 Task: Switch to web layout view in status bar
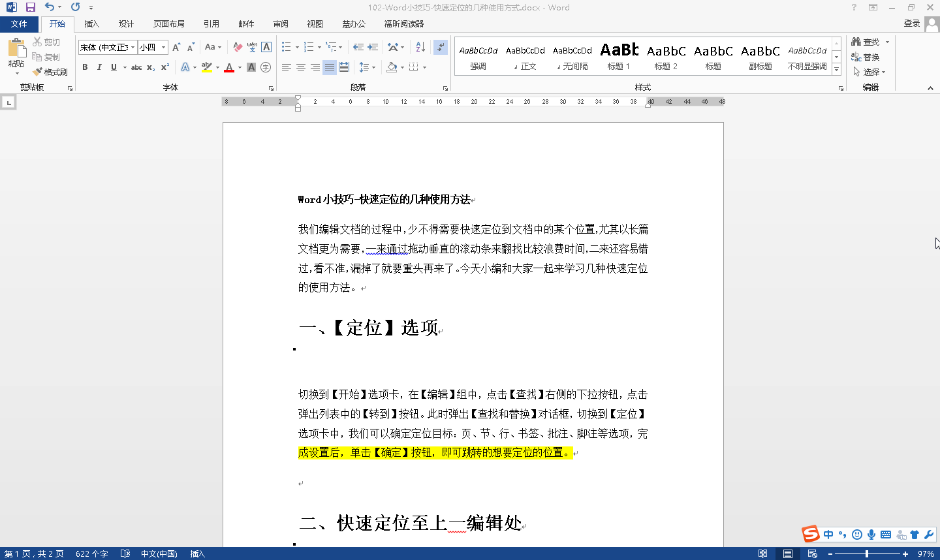click(813, 553)
